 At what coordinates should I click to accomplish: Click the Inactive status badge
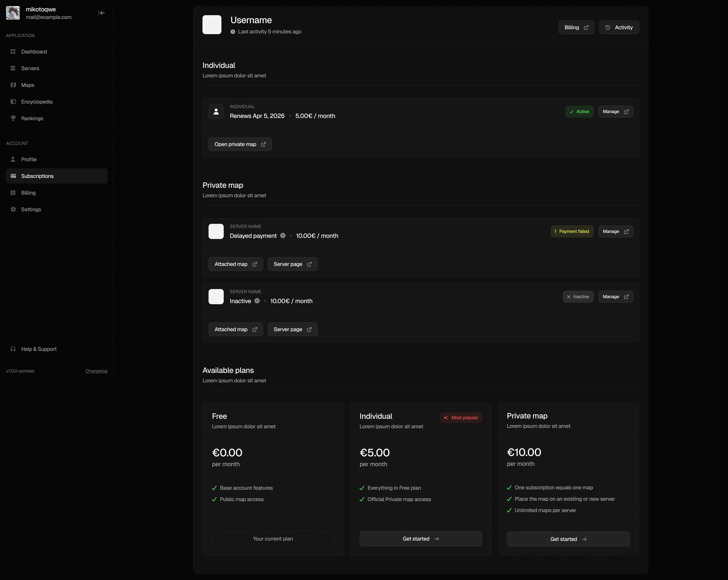tap(578, 297)
